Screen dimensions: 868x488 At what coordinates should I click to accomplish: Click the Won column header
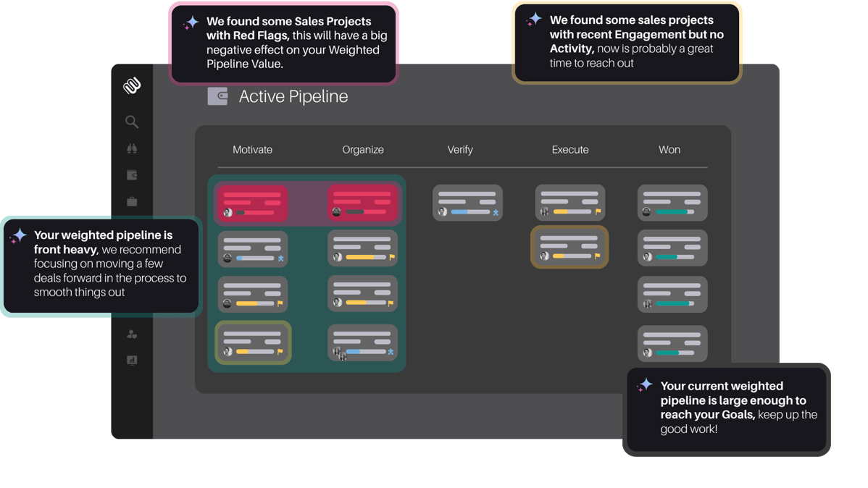[x=669, y=150]
